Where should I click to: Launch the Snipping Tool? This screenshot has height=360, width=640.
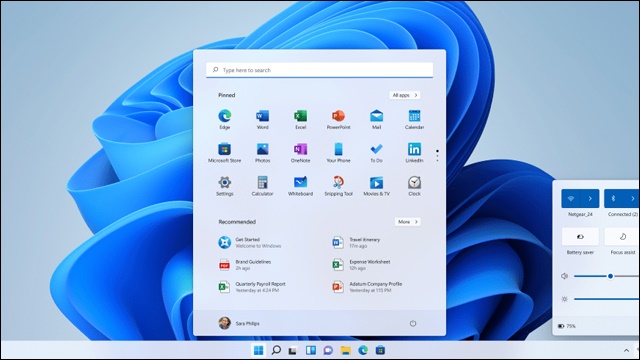338,186
